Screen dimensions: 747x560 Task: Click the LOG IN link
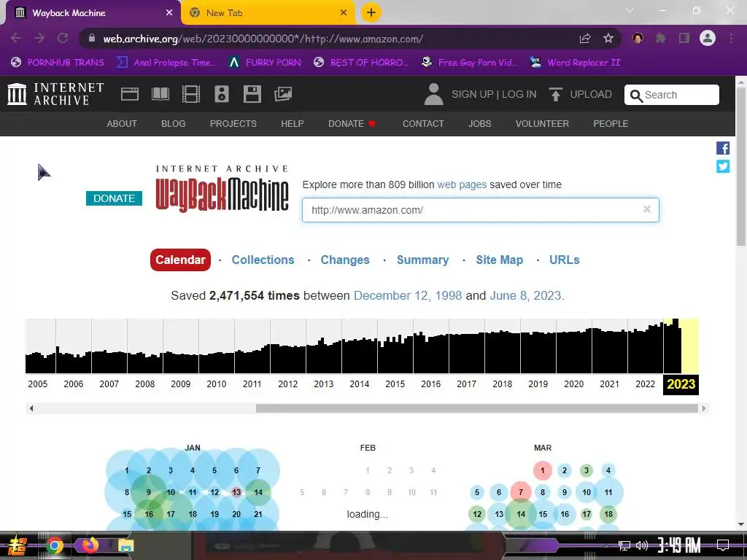pos(519,94)
